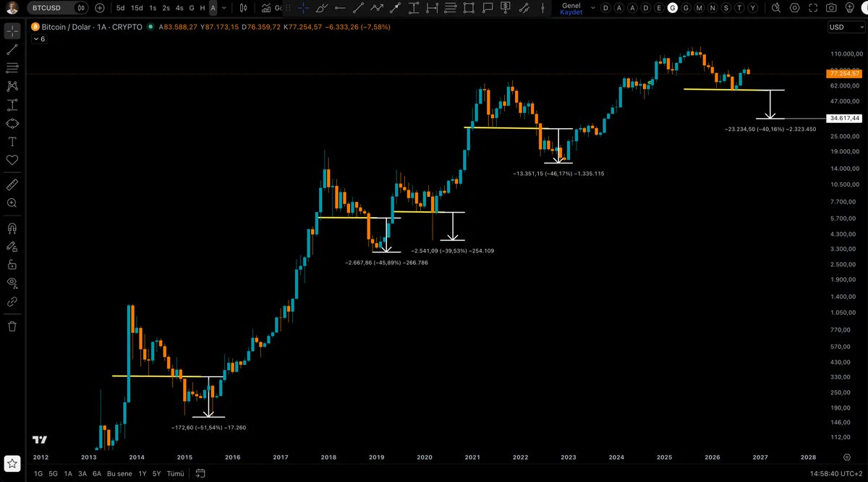The height and width of the screenshot is (482, 868).
Task: Open the go-to-date calendar icon
Action: coord(200,473)
